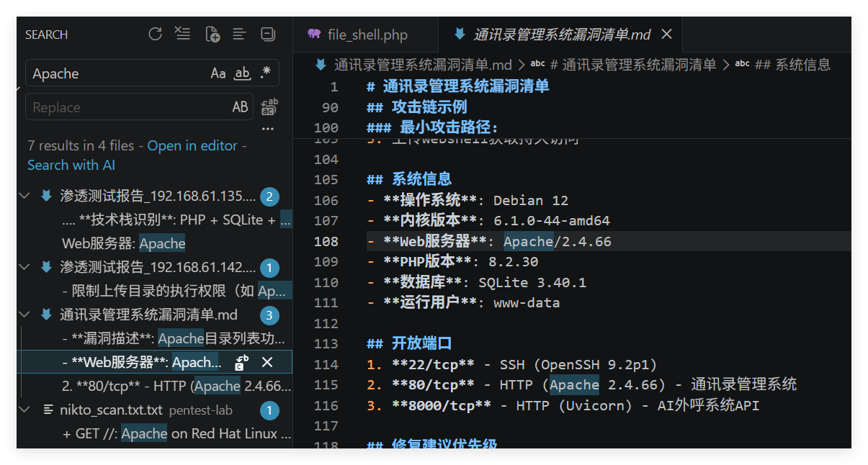868x465 pixels.
Task: Collapse nikto_scan.txt.txt results group
Action: [x=24, y=410]
